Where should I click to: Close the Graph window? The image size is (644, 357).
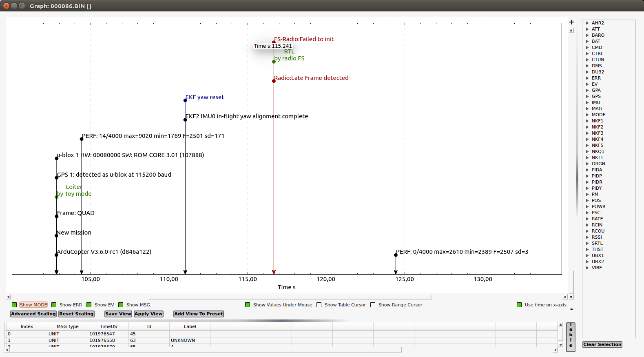6,6
